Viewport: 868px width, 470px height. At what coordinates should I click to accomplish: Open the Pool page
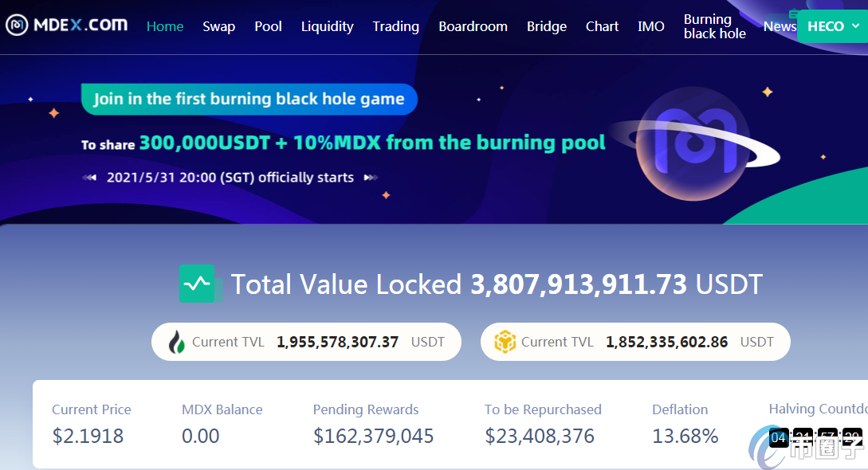[268, 26]
